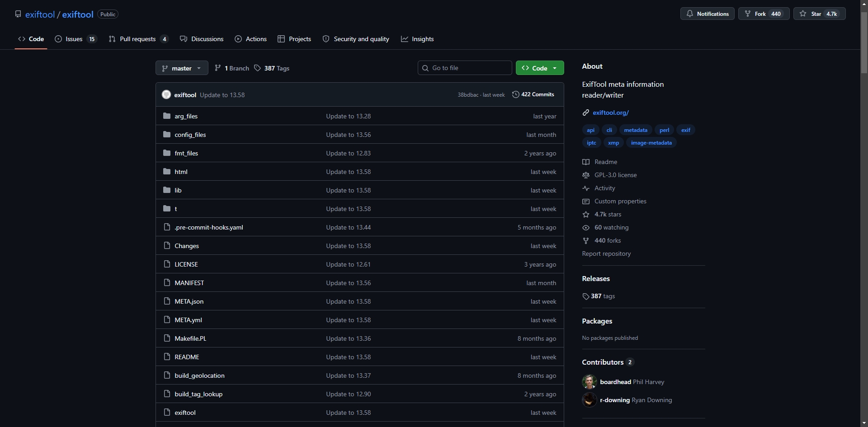Select the xmp topic tag
This screenshot has height=427, width=868.
point(613,143)
